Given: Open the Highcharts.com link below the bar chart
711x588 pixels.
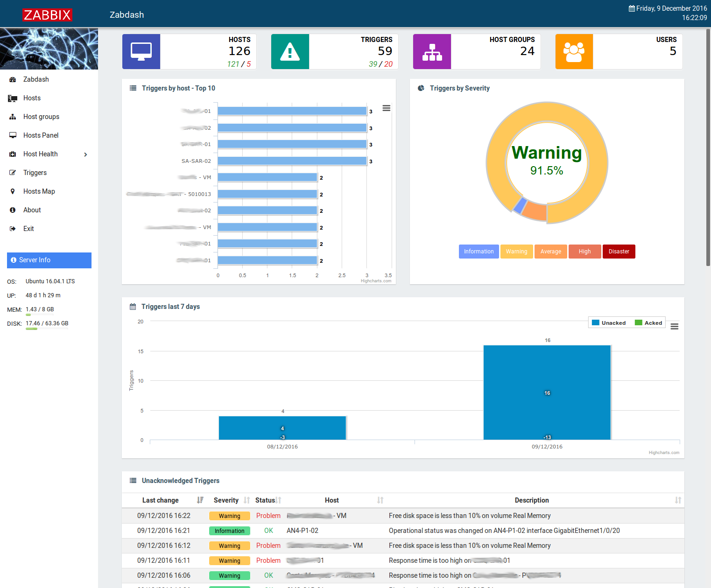Looking at the screenshot, I should click(376, 280).
